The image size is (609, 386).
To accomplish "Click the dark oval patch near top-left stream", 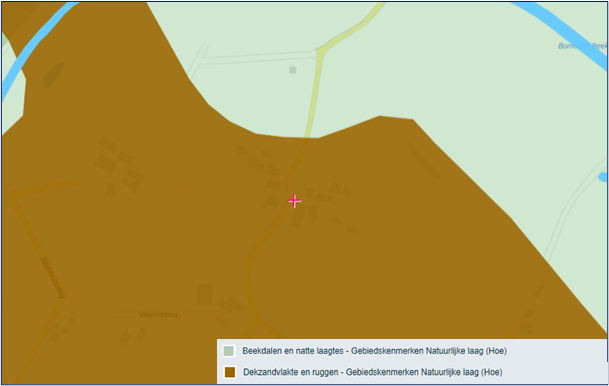I will click(x=53, y=75).
